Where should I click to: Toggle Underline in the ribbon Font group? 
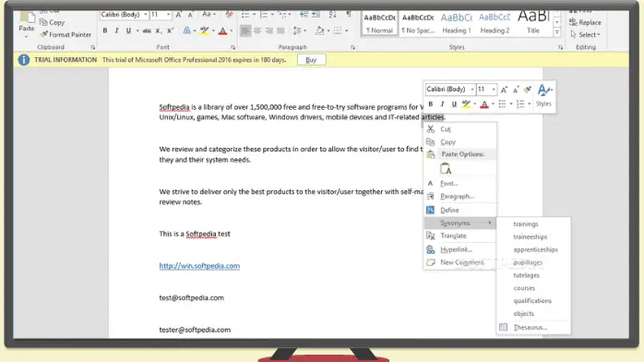pos(128,30)
